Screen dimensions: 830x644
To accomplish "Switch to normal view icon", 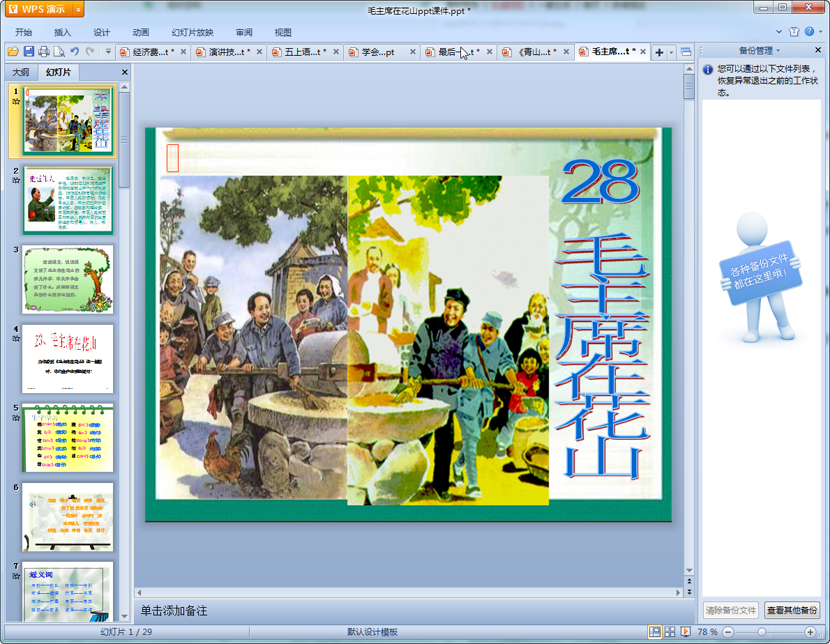I will (x=655, y=632).
